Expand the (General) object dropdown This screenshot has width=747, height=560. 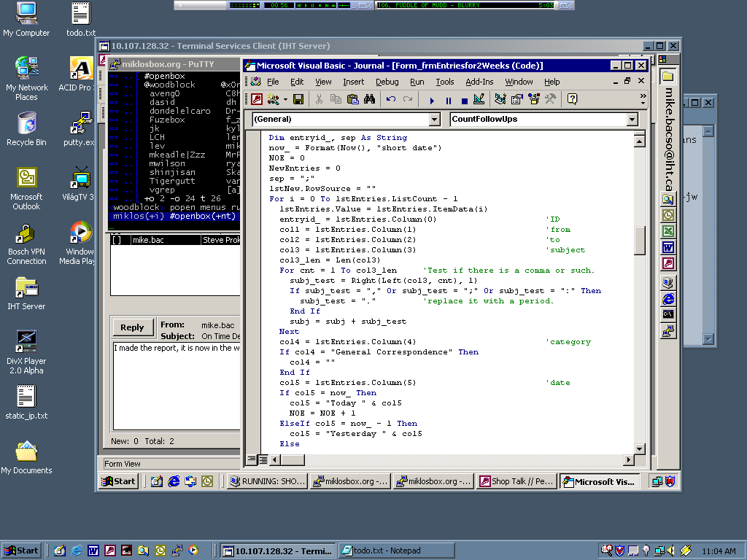pos(435,119)
